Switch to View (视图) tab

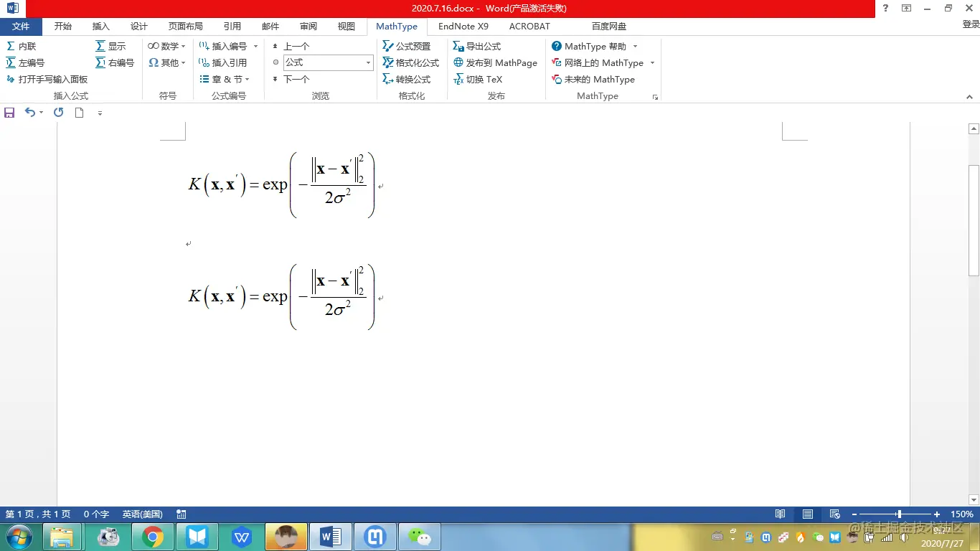pos(347,27)
